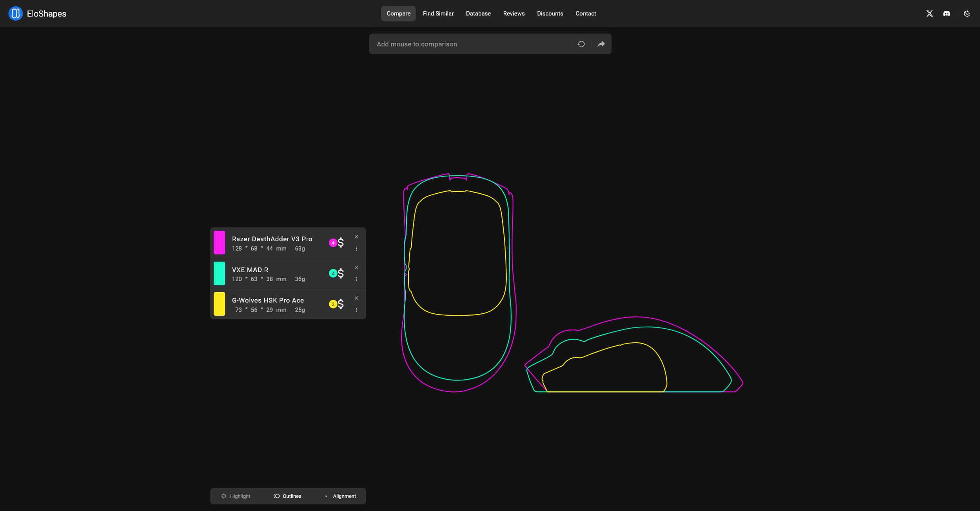980x511 pixels.
Task: Open the Database page
Action: coord(478,13)
